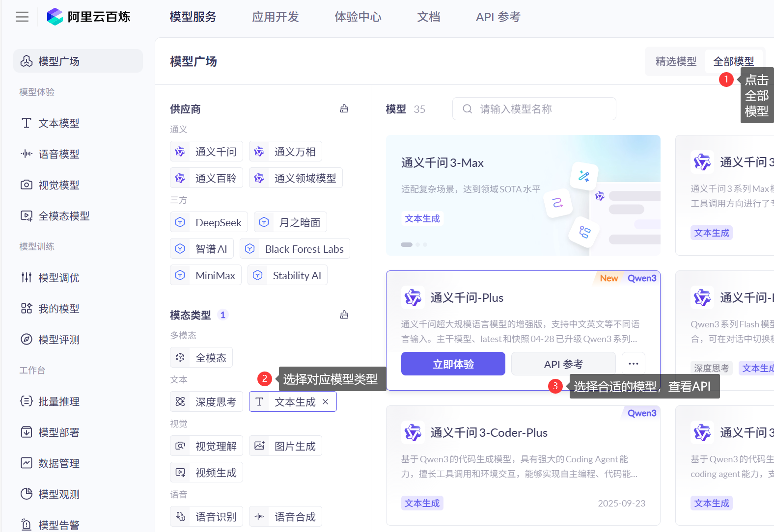Click the 立即体验 button

click(453, 364)
